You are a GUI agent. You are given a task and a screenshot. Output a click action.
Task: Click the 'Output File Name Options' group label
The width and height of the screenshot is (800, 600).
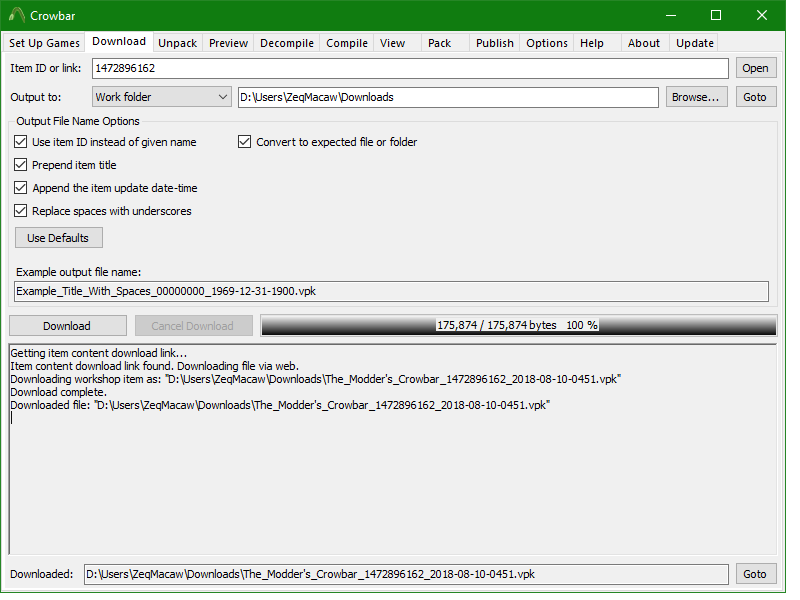coord(78,121)
